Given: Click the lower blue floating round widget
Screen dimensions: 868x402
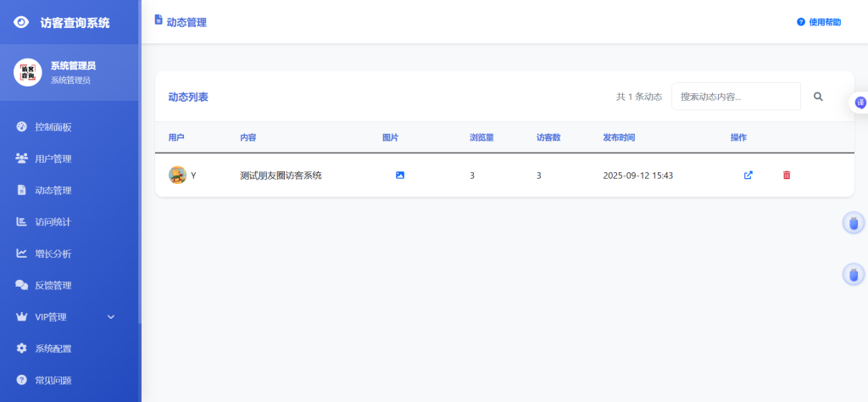Looking at the screenshot, I should 853,274.
